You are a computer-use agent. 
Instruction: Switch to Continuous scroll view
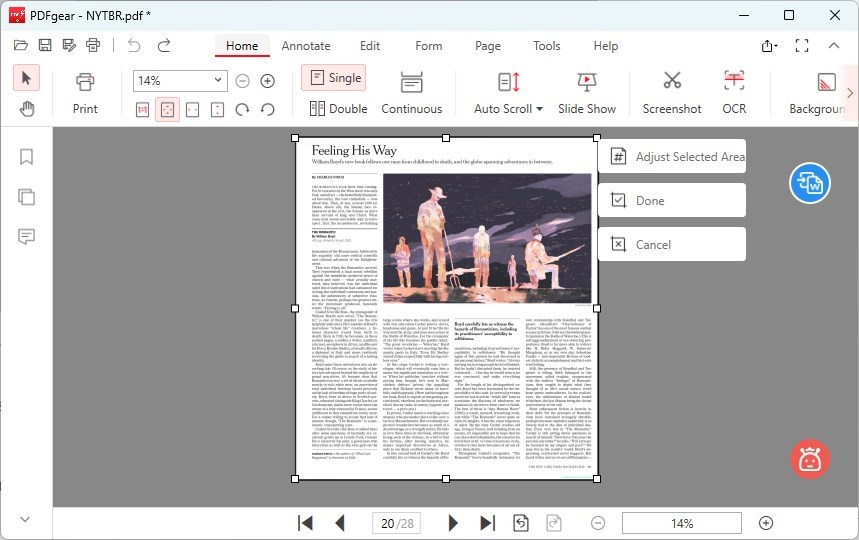411,93
